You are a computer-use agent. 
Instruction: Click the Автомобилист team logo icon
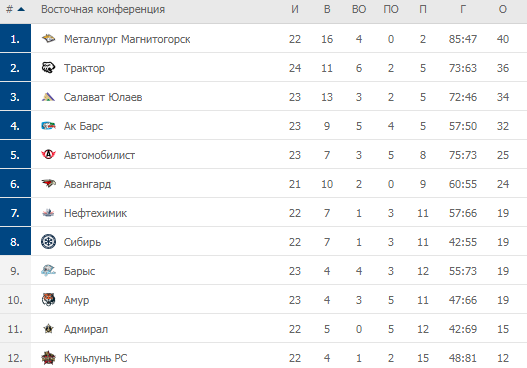coord(48,155)
